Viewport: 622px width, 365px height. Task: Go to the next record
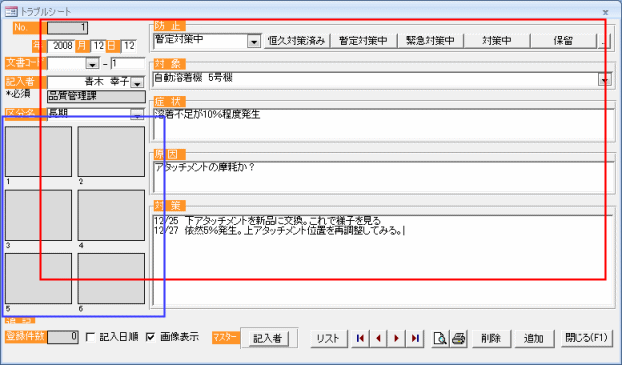point(397,338)
